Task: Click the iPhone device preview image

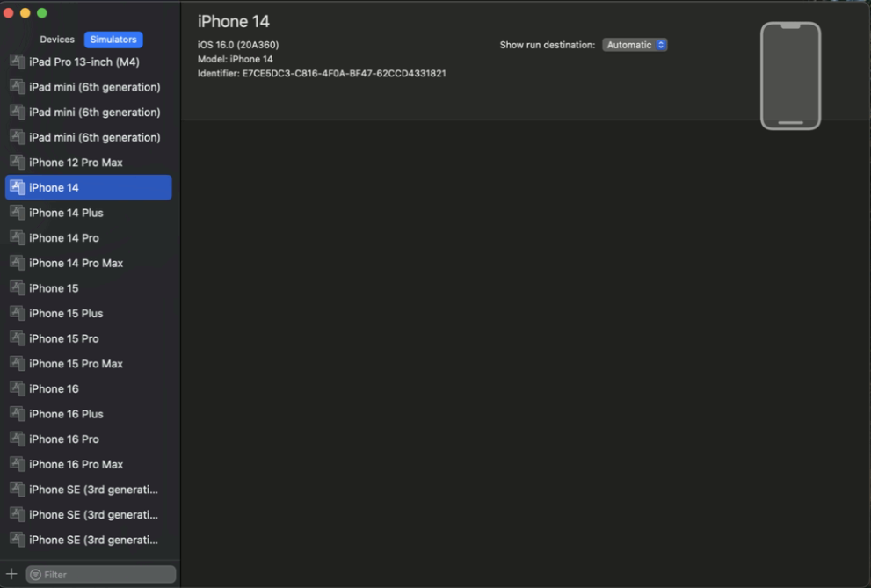Action: pos(790,76)
